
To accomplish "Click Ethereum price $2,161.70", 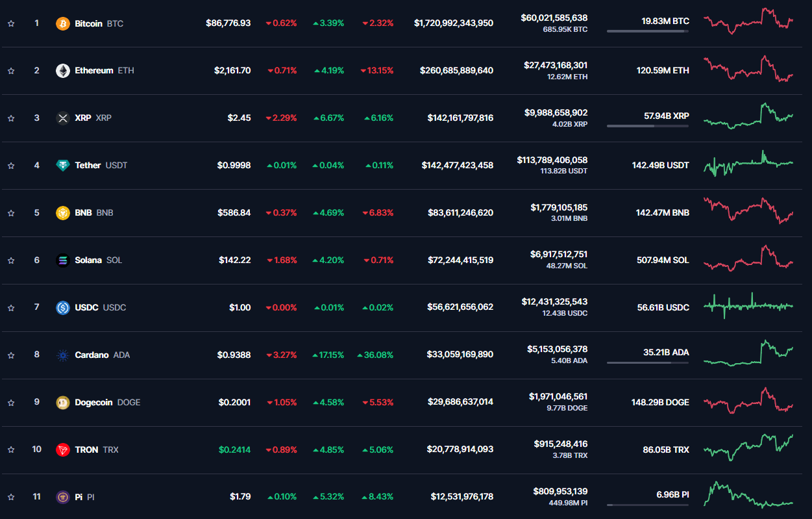I will tap(232, 71).
